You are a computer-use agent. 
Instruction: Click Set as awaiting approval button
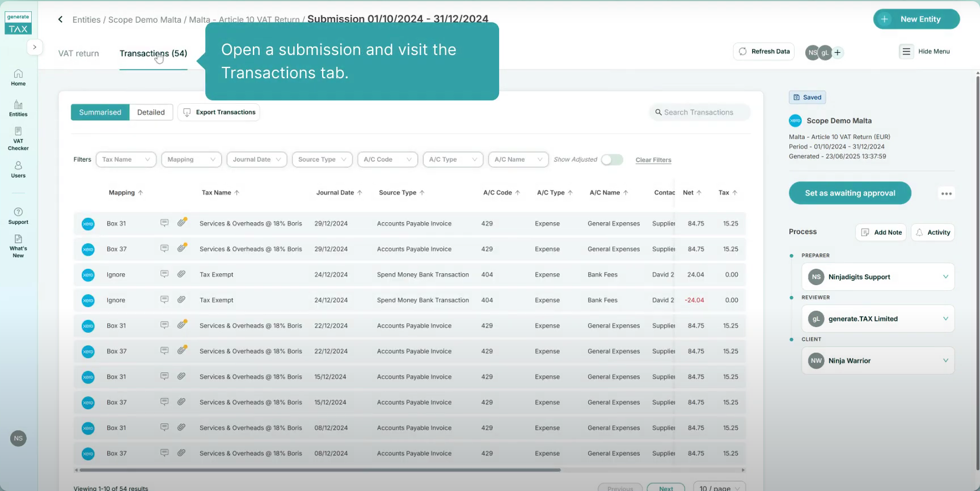850,193
